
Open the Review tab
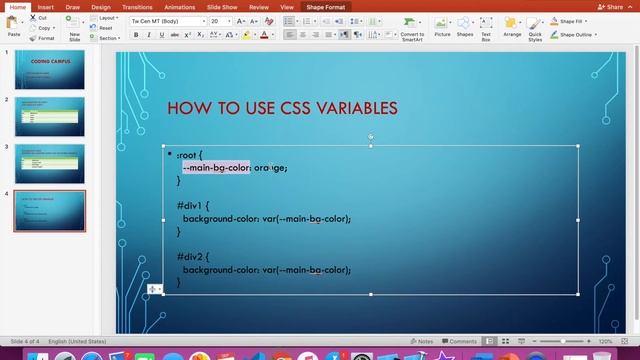[x=259, y=7]
